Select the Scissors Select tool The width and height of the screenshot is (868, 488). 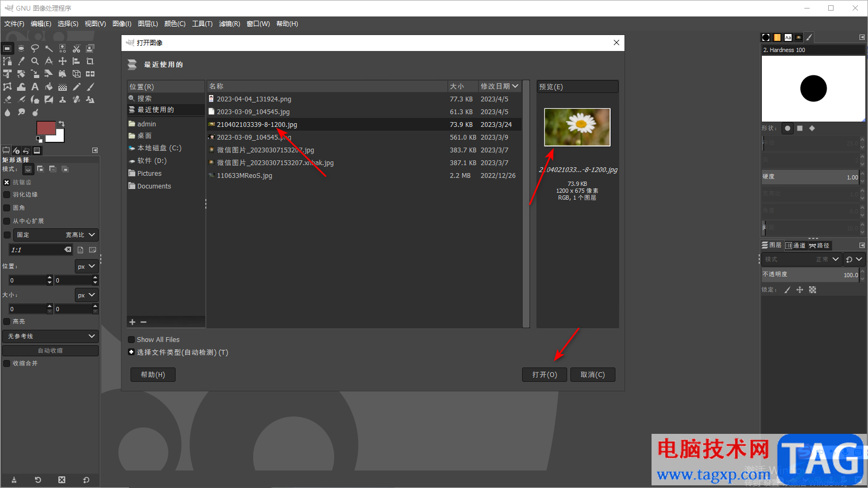pos(76,48)
